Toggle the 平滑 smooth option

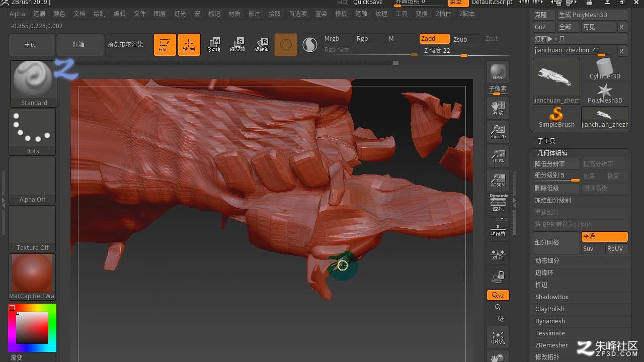(604, 237)
